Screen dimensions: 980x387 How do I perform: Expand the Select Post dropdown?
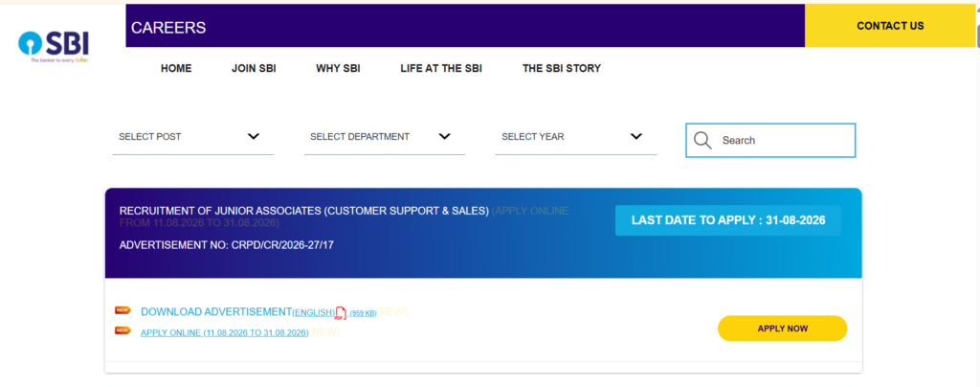click(x=193, y=137)
